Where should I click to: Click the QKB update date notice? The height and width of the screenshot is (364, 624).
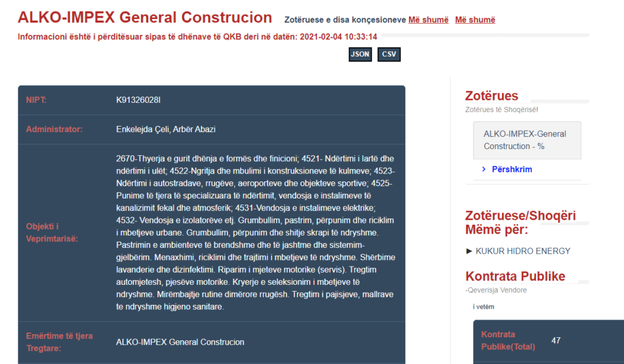pos(197,37)
